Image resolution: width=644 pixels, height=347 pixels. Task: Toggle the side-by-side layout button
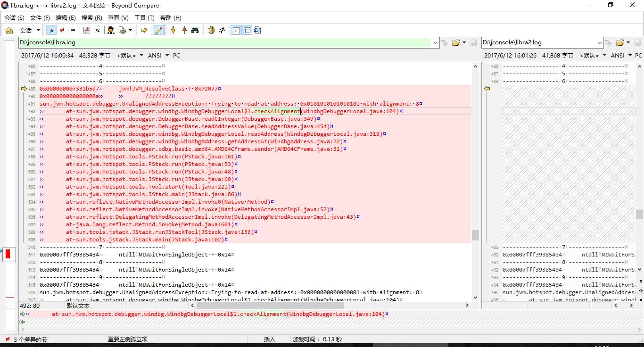coord(236,30)
